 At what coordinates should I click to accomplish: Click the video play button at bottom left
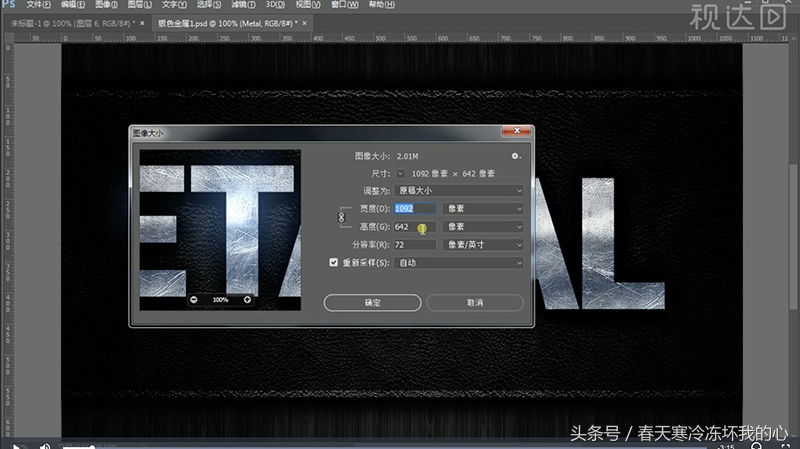[16, 444]
